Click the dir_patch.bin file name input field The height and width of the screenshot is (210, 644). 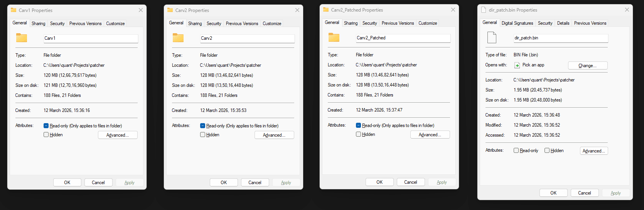click(x=561, y=38)
